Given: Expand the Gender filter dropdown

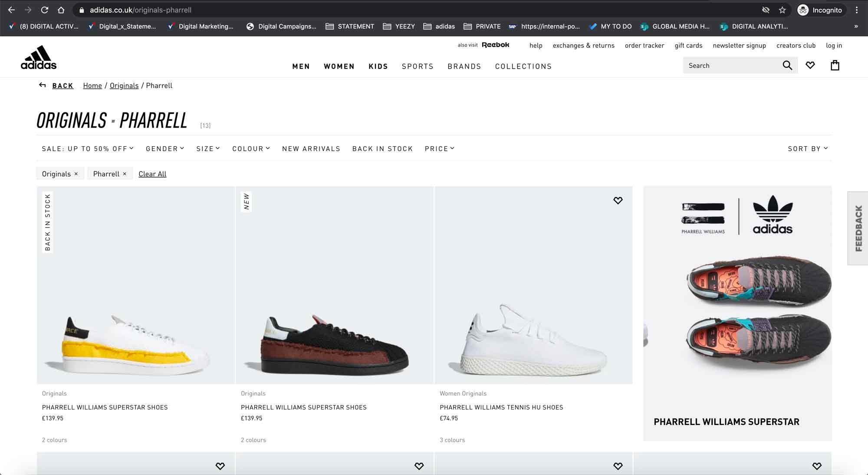Looking at the screenshot, I should 165,148.
